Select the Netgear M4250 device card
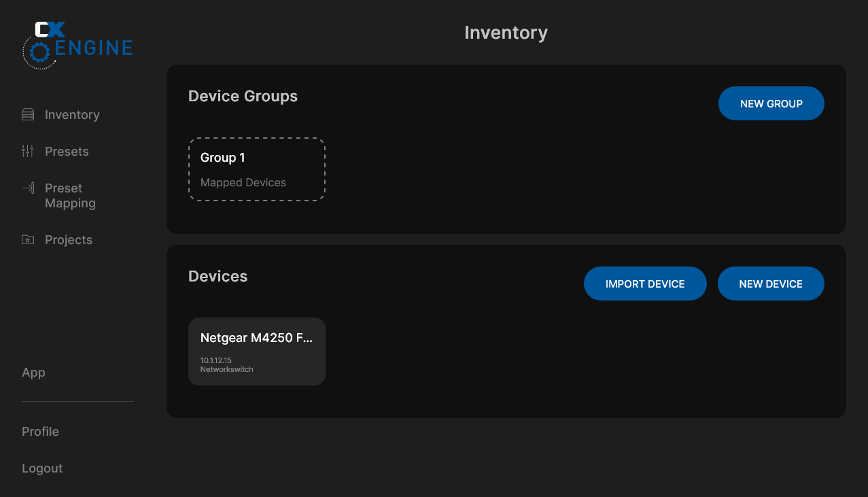868x497 pixels. pyautogui.click(x=256, y=351)
